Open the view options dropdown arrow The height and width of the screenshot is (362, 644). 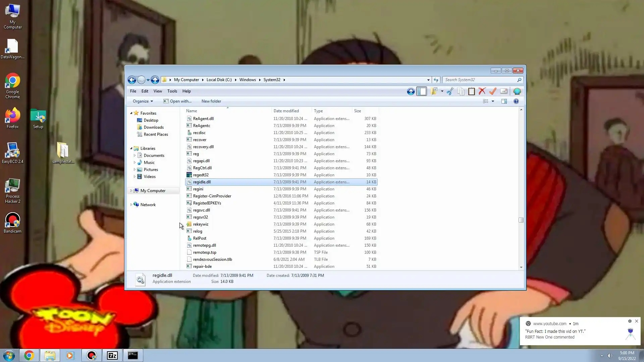point(493,101)
